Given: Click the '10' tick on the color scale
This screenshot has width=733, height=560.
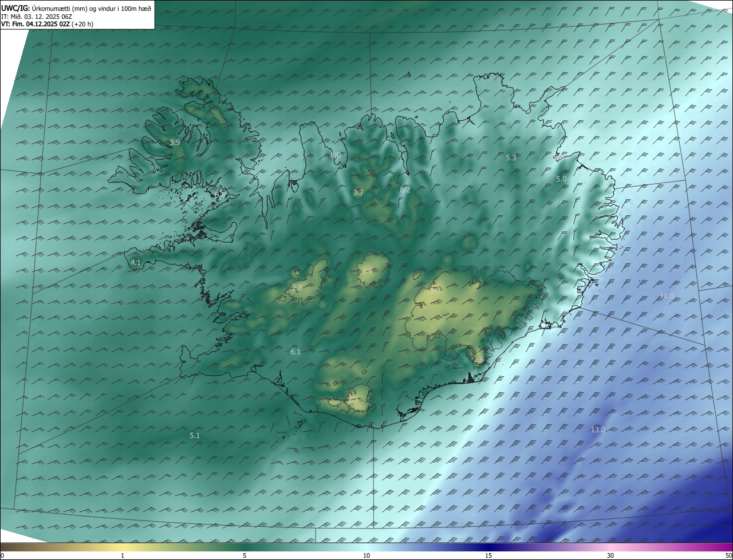Looking at the screenshot, I should pyautogui.click(x=366, y=555).
